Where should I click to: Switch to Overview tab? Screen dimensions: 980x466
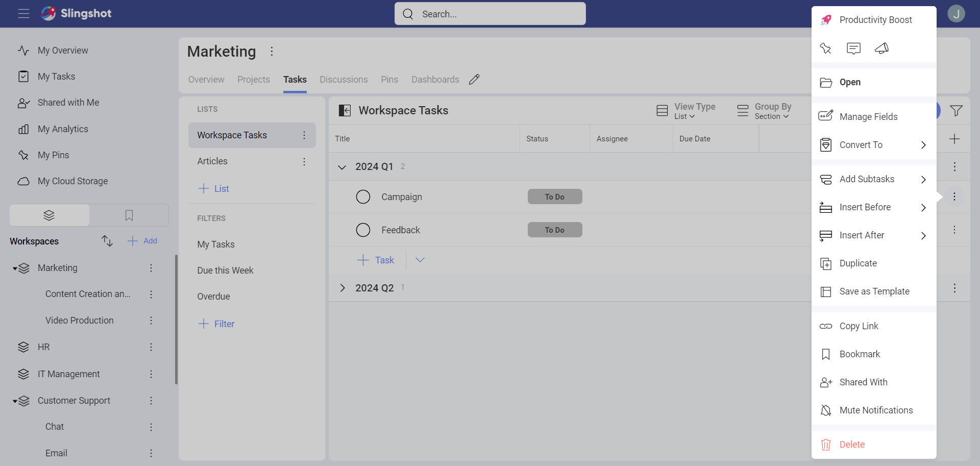[x=206, y=80]
